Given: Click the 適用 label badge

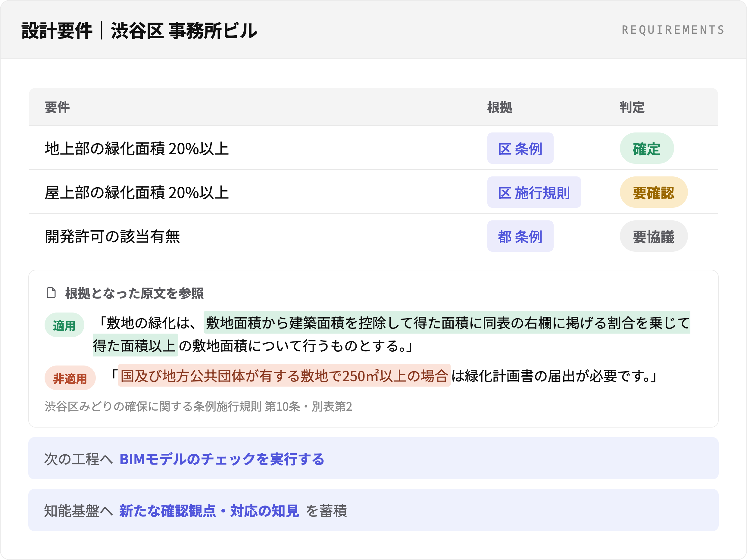Looking at the screenshot, I should (x=64, y=325).
